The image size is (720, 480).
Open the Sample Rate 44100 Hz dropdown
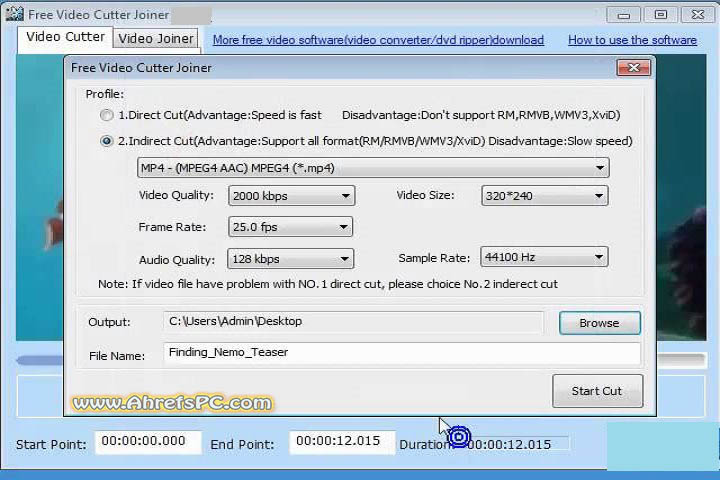coord(544,257)
